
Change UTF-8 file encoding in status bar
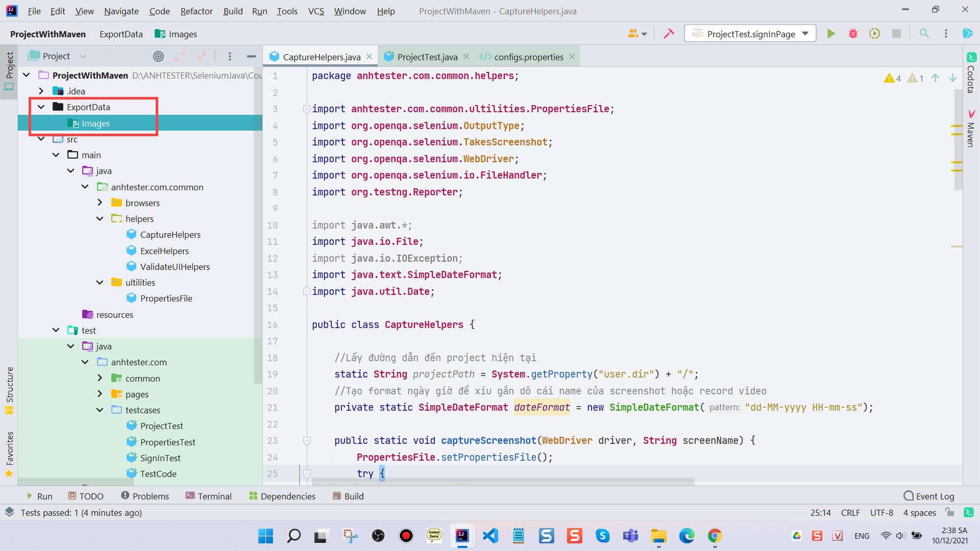[x=882, y=513]
